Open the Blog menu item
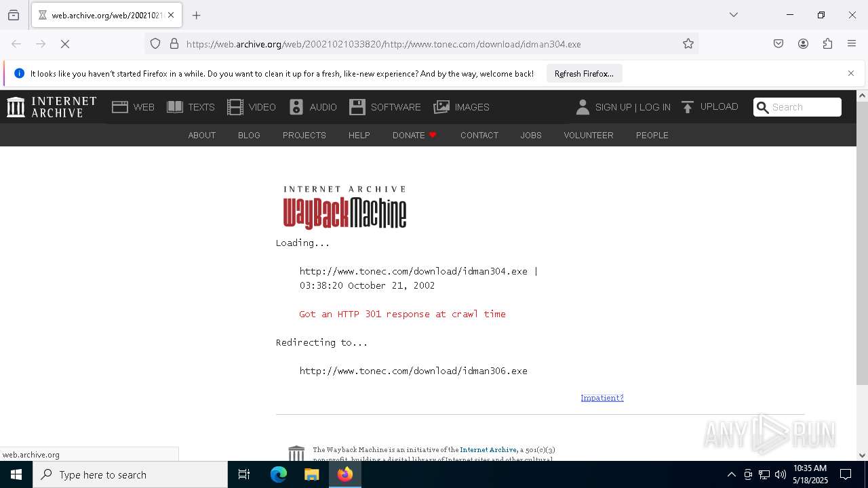 (x=249, y=135)
